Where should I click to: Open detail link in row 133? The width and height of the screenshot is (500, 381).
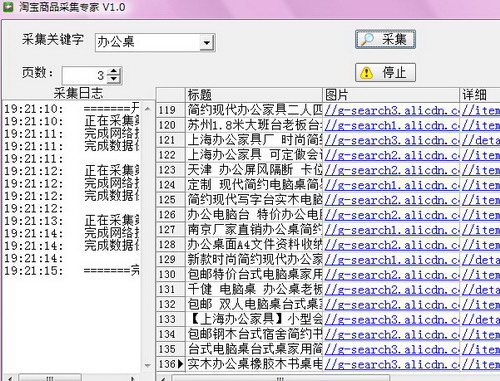pos(480,319)
